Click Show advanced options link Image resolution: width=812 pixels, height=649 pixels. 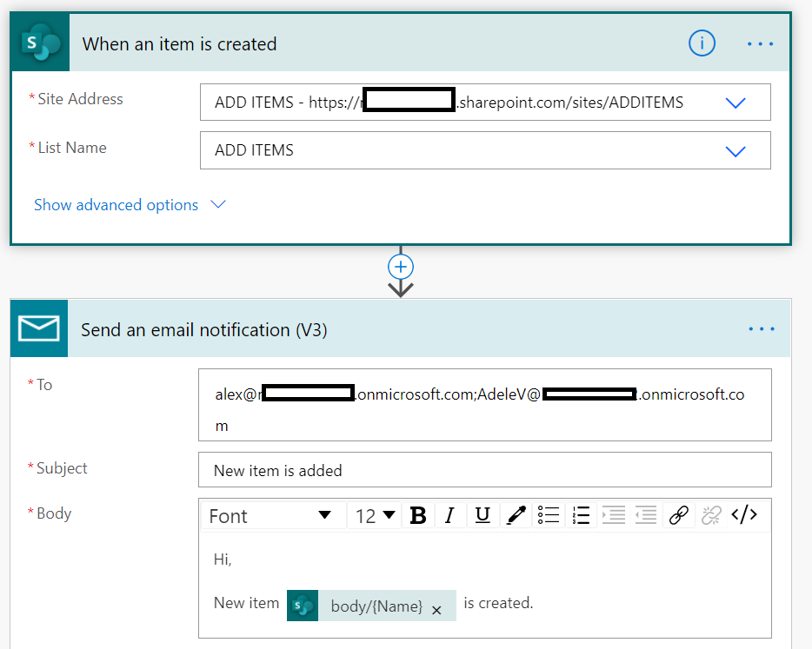(x=116, y=205)
